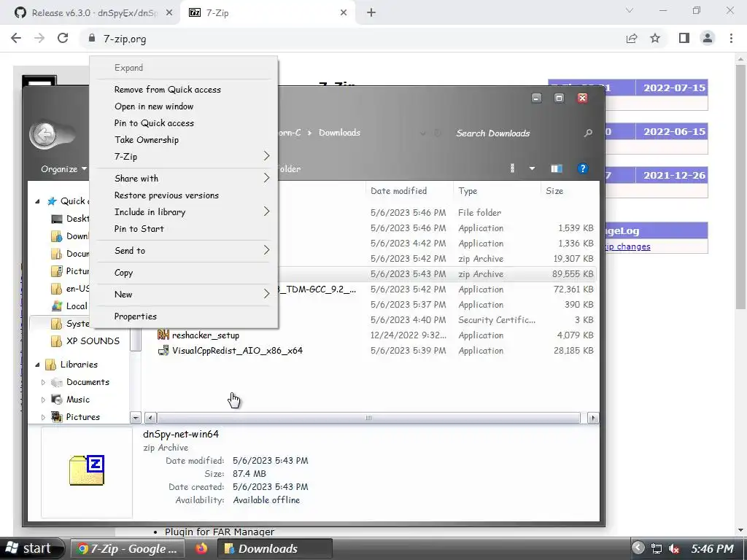Click the Explorer back arrow button
This screenshot has height=560, width=747.
(x=44, y=135)
